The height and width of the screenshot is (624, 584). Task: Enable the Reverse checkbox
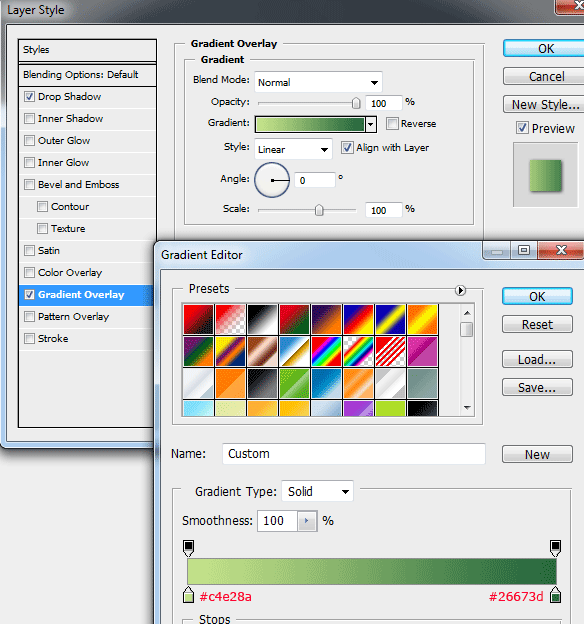pyautogui.click(x=392, y=123)
